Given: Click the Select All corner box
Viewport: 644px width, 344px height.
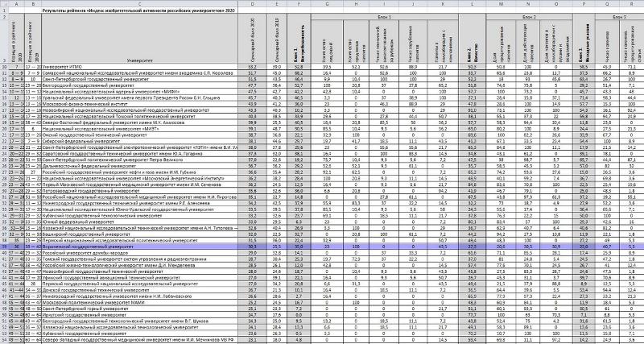Looking at the screenshot, I should point(4,3).
